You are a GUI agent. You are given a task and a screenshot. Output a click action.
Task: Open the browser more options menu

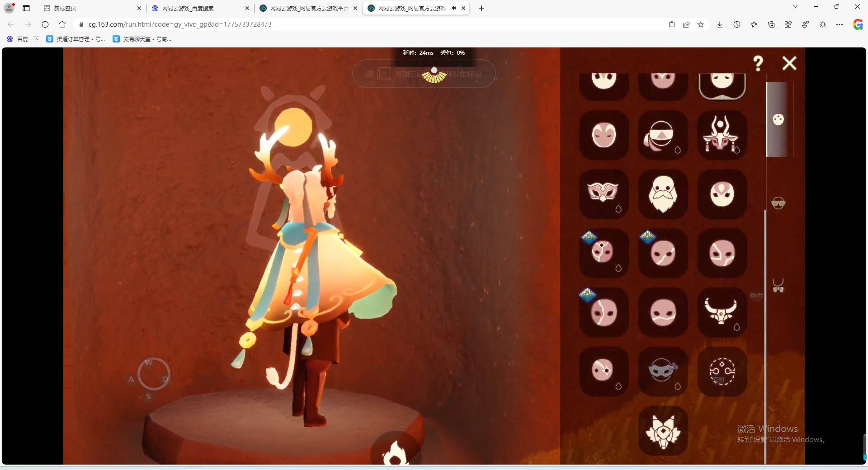[840, 24]
